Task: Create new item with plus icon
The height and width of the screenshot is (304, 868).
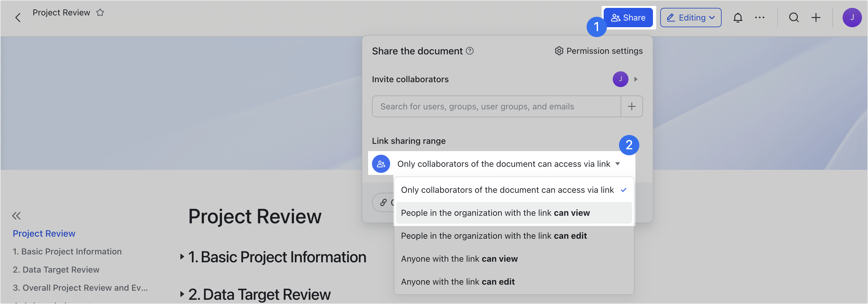Action: point(816,18)
